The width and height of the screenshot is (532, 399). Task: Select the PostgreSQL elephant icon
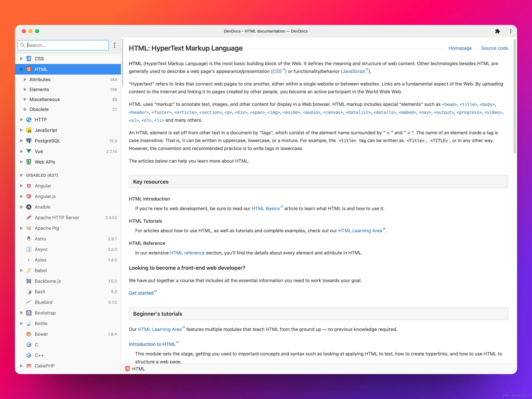click(29, 141)
